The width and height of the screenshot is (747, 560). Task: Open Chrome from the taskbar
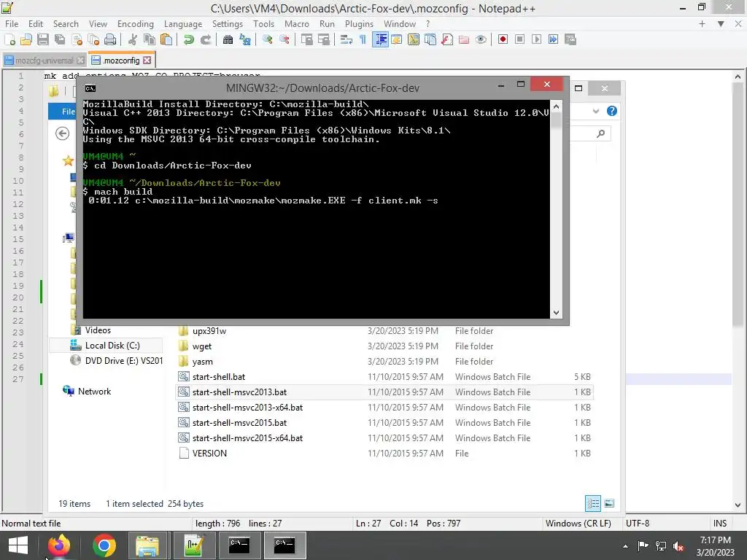click(104, 545)
